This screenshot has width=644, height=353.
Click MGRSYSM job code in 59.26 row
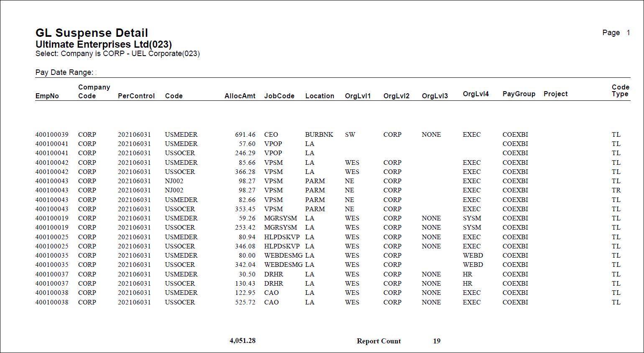281,218
